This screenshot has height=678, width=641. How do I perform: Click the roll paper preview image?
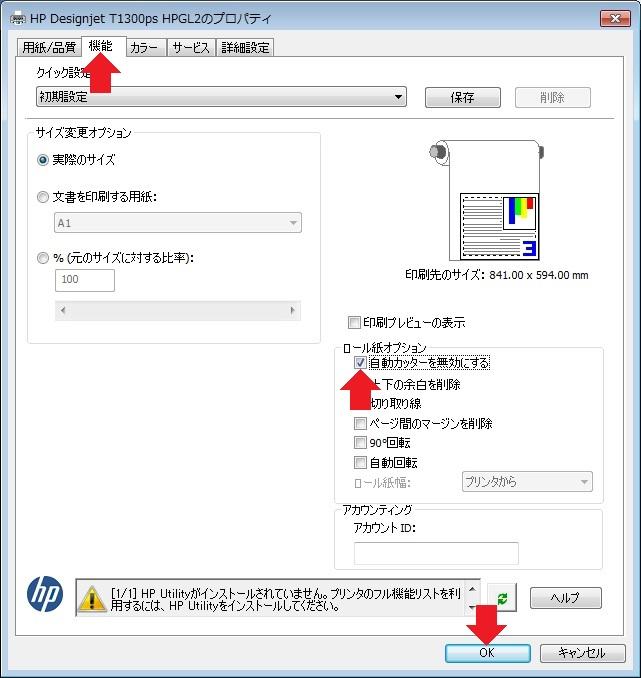pyautogui.click(x=487, y=200)
